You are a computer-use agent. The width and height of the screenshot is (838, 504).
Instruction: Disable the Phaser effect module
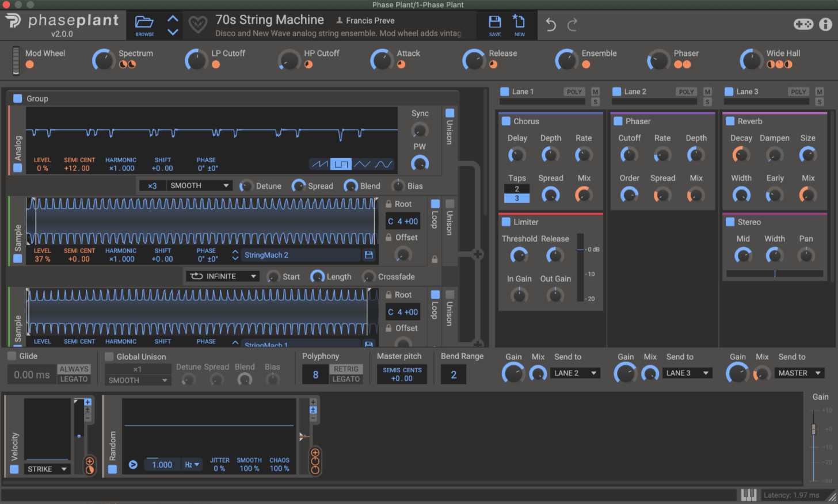tap(618, 121)
